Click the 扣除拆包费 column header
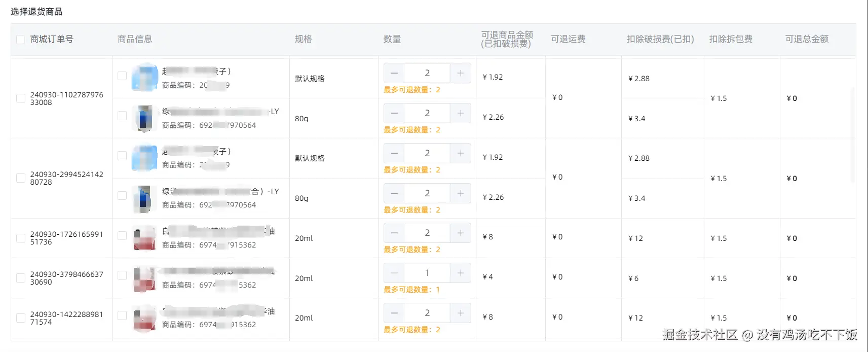The image size is (868, 352). click(x=730, y=39)
